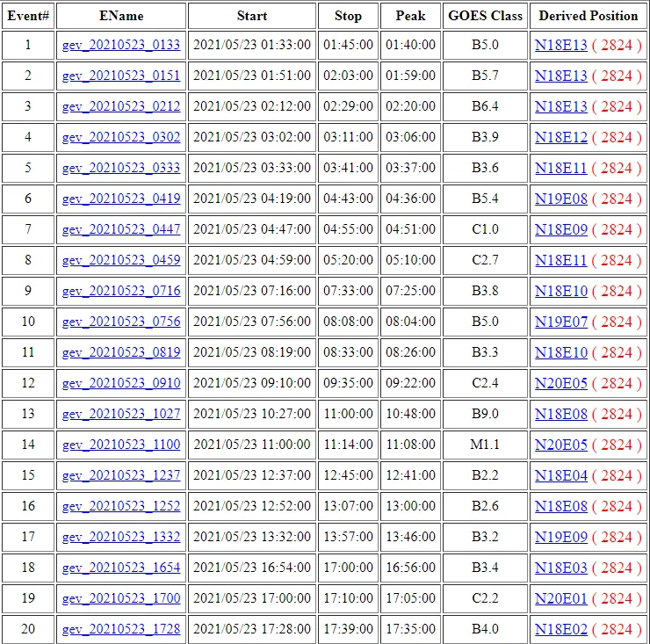This screenshot has width=650, height=644.
Task: Select the gev_20210523_0756 link
Action: pyautogui.click(x=121, y=321)
